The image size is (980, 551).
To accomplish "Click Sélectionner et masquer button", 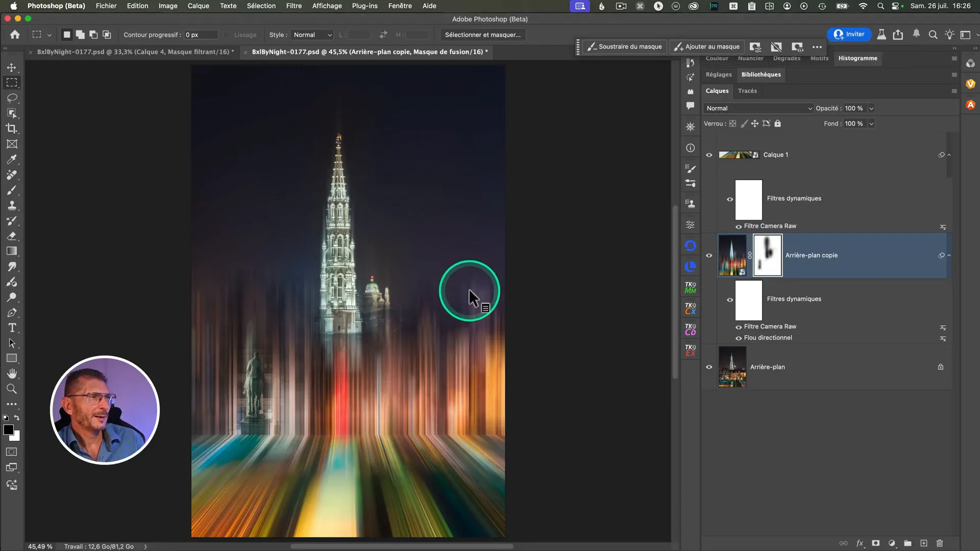I will click(x=483, y=35).
